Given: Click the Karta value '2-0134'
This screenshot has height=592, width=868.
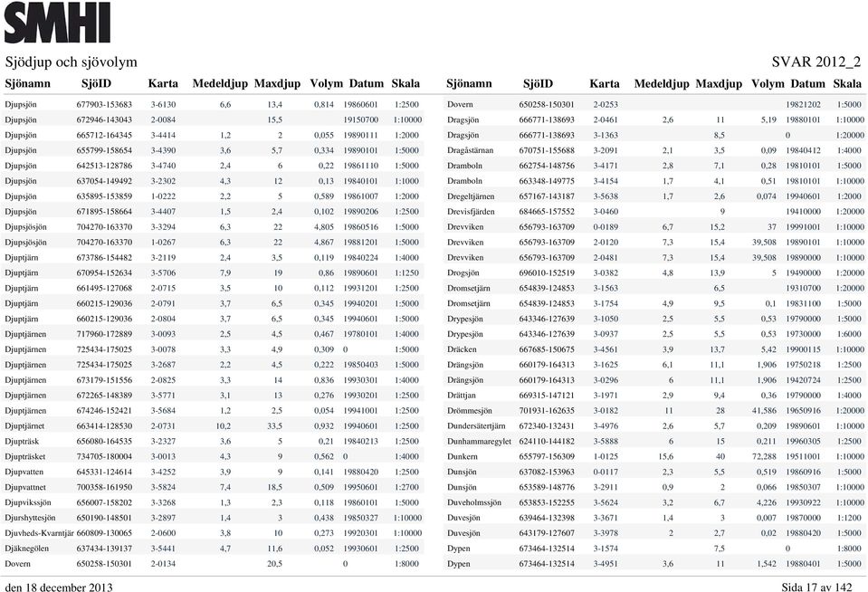Looking at the screenshot, I should click(x=163, y=564).
